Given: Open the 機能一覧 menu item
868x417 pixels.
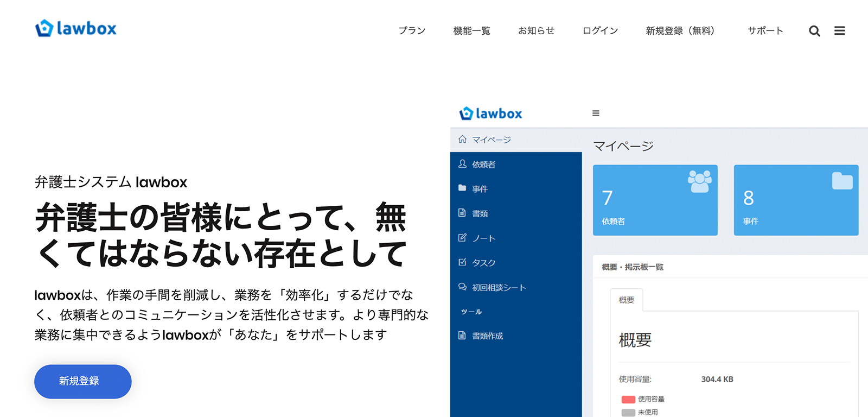Looking at the screenshot, I should point(472,31).
